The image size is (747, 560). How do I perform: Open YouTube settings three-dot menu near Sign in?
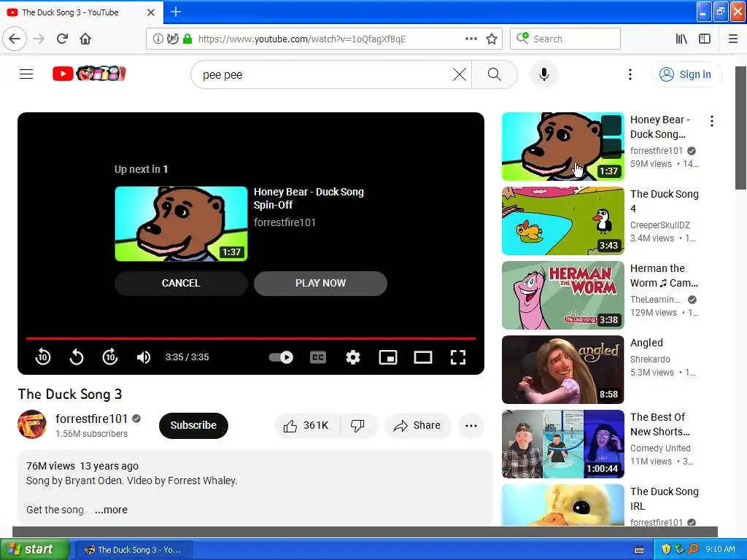click(x=630, y=74)
